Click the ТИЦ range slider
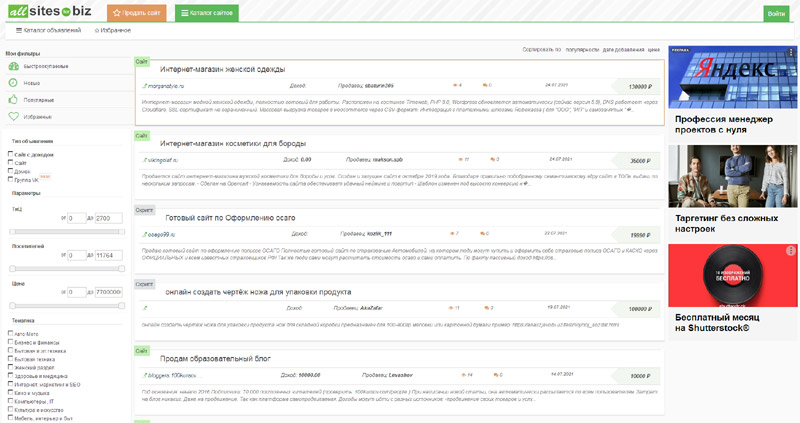This screenshot has width=800, height=423. click(67, 232)
